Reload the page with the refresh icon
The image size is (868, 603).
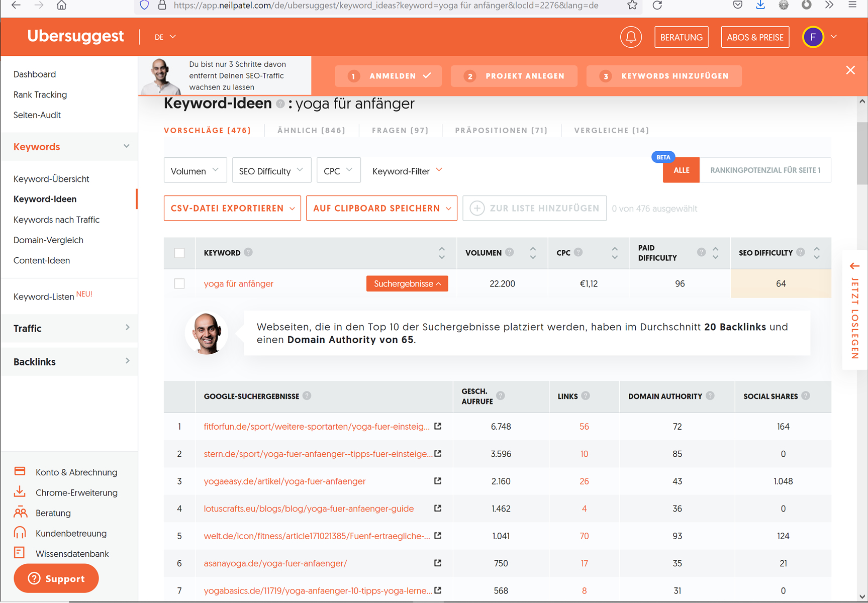pos(657,6)
